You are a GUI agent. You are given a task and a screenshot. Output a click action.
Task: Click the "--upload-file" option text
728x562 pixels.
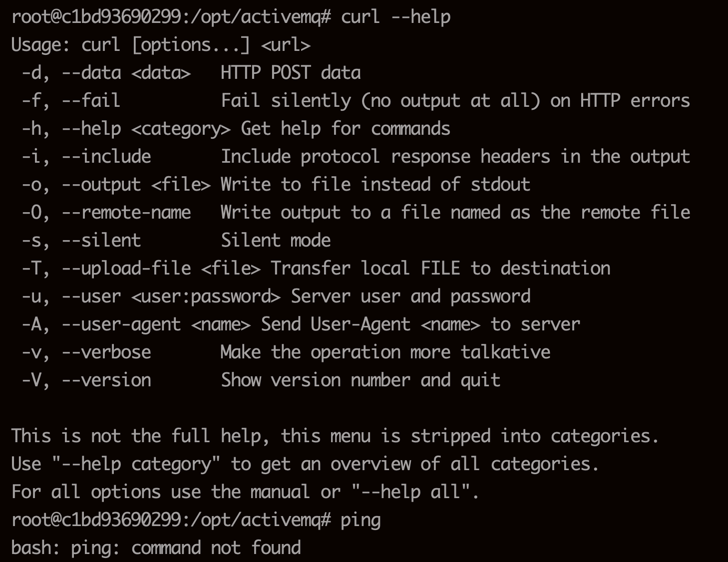[x=126, y=269]
